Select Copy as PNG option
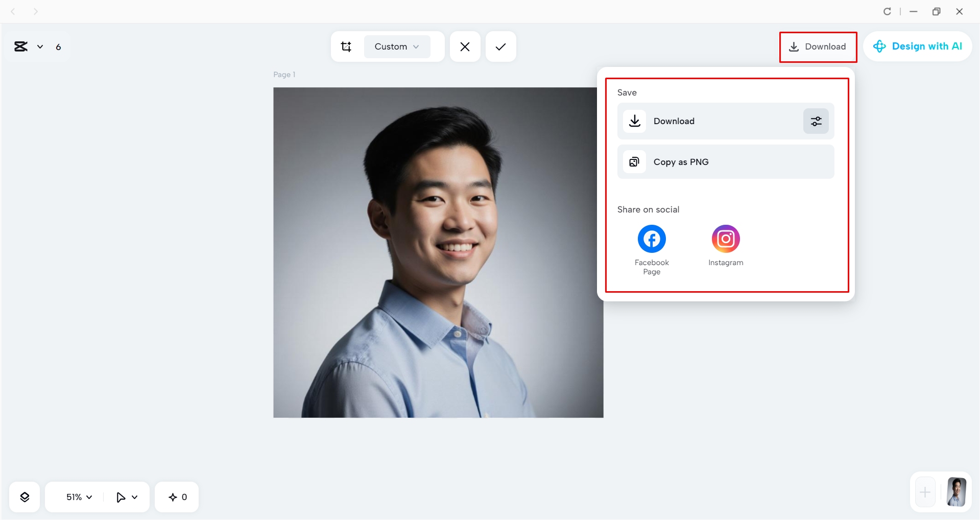Image resolution: width=980 pixels, height=520 pixels. pos(726,162)
